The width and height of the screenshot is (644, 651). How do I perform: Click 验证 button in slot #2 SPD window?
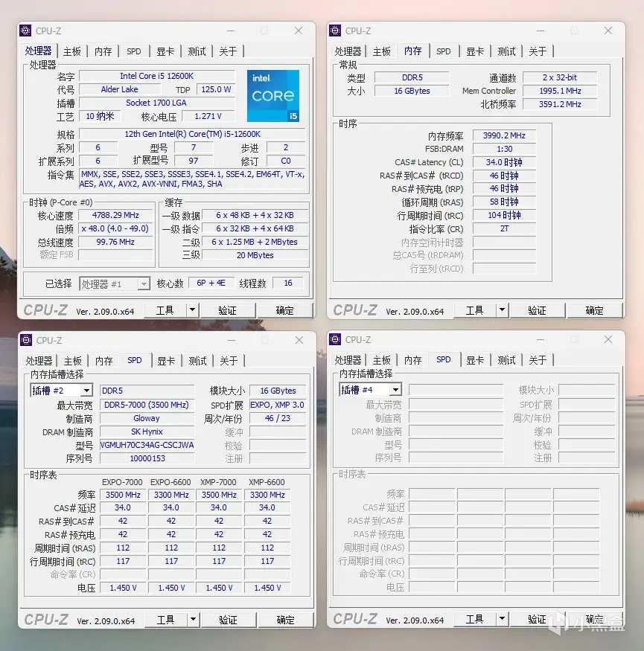coord(228,620)
